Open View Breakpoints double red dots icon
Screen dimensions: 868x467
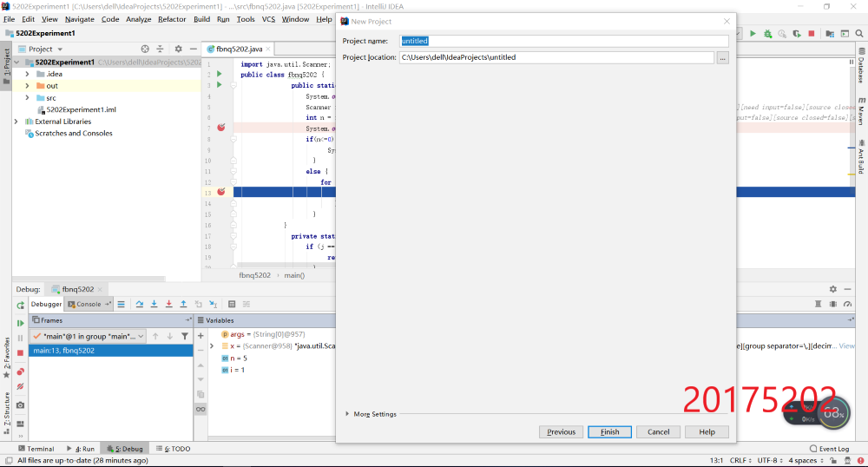tap(21, 372)
